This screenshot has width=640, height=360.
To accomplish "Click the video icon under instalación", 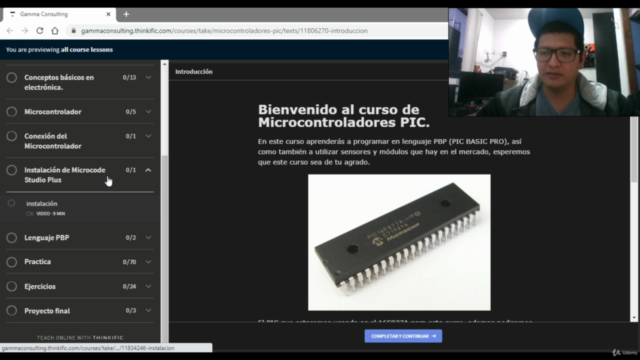I will tap(29, 213).
